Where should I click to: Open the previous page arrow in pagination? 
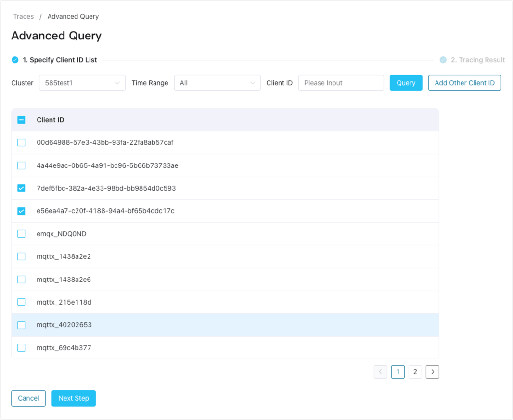380,371
